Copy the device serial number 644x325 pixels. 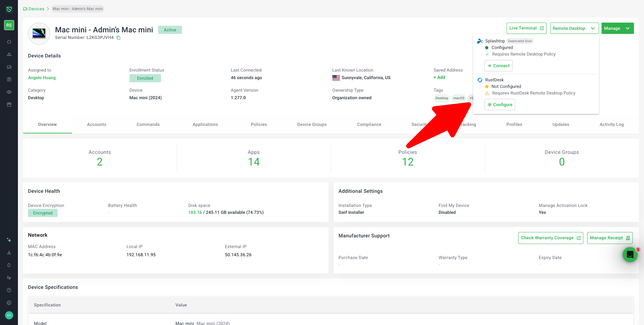(119, 38)
